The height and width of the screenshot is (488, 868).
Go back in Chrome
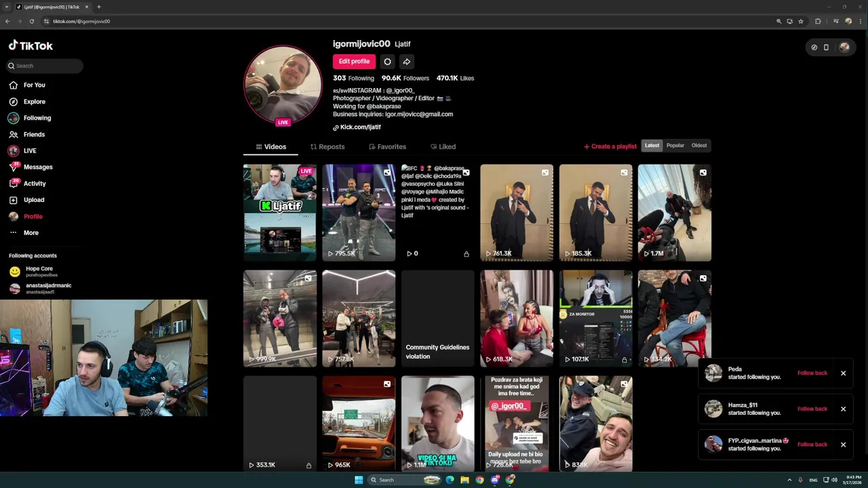pos(7,21)
